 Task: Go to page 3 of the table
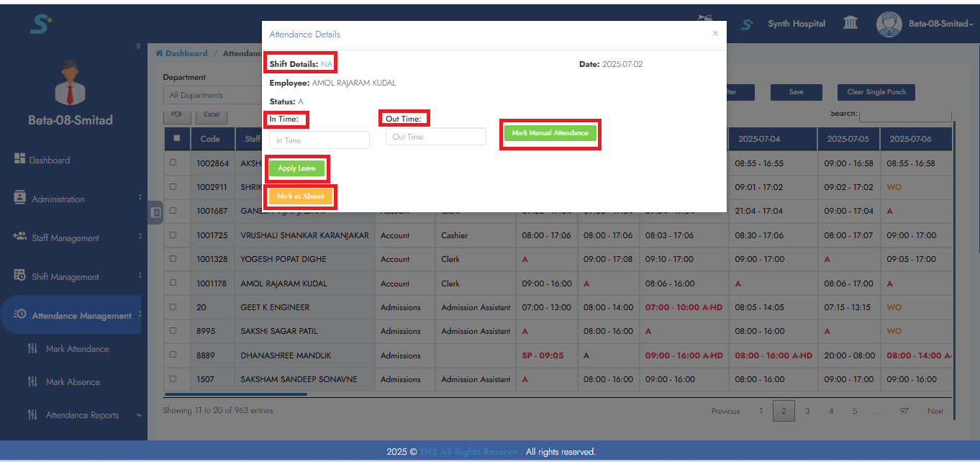(x=807, y=411)
